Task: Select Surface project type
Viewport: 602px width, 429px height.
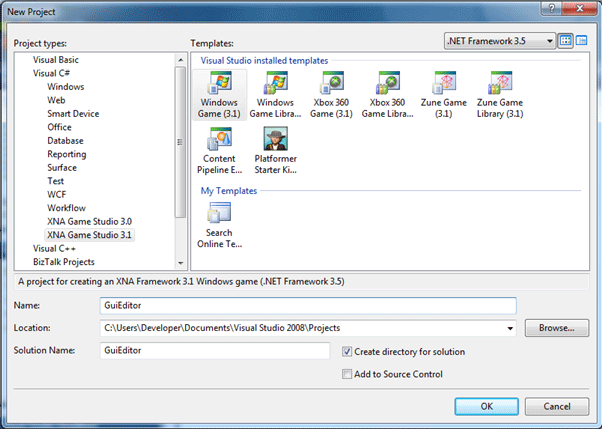Action: click(62, 167)
